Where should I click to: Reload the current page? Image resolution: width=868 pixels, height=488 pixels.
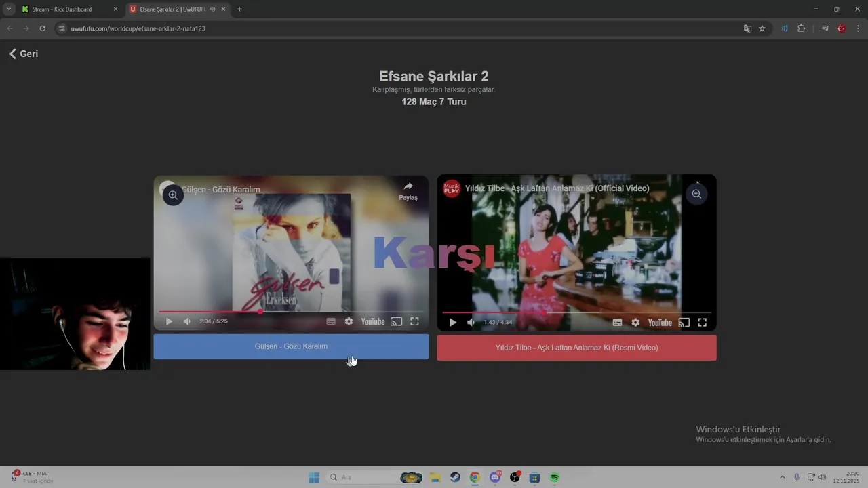pos(42,28)
